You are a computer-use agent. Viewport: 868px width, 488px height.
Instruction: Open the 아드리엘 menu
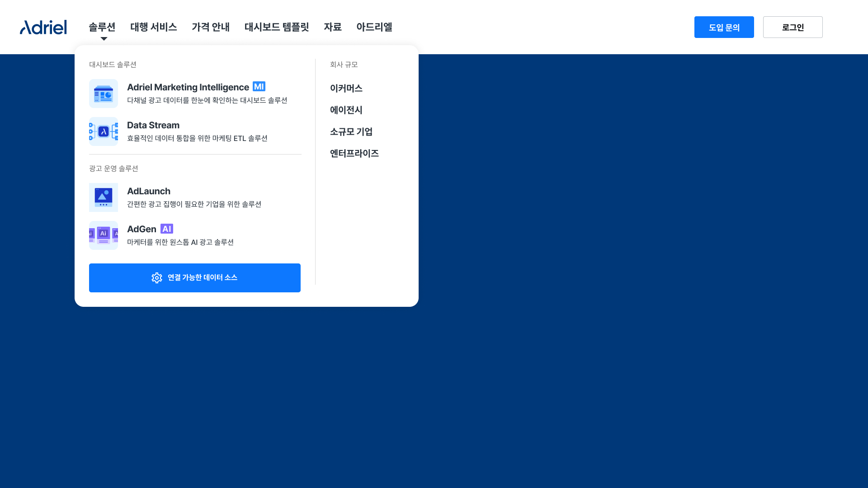click(374, 27)
